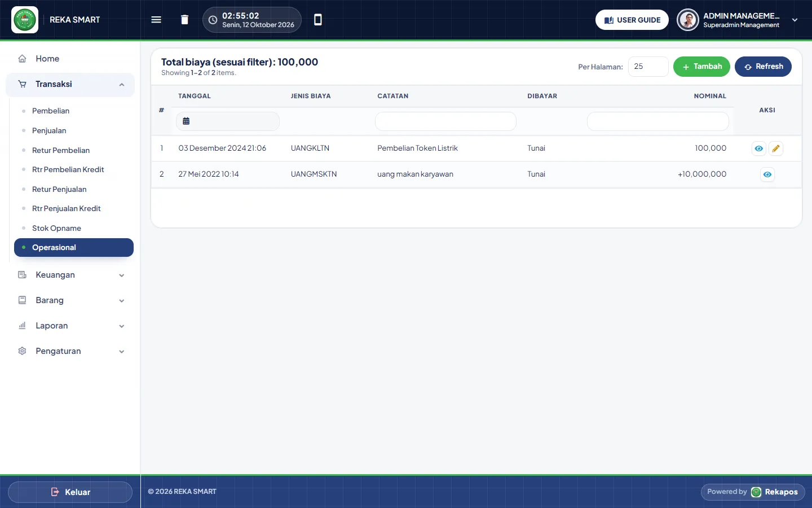This screenshot has height=508, width=812.
Task: View details of UANGMSKTN row
Action: pos(767,174)
